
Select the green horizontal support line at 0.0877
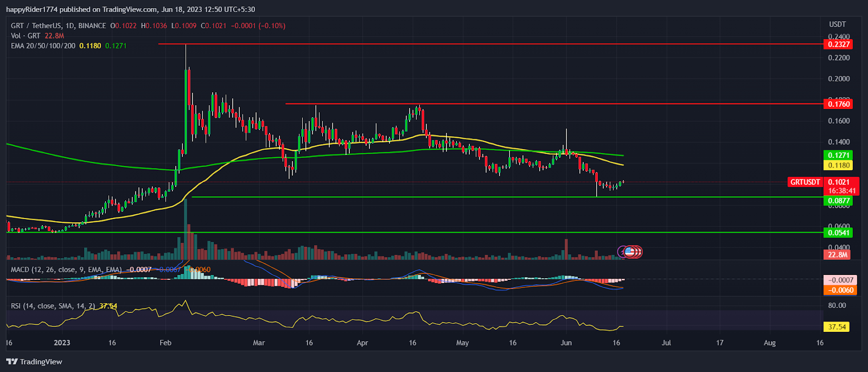coord(507,197)
